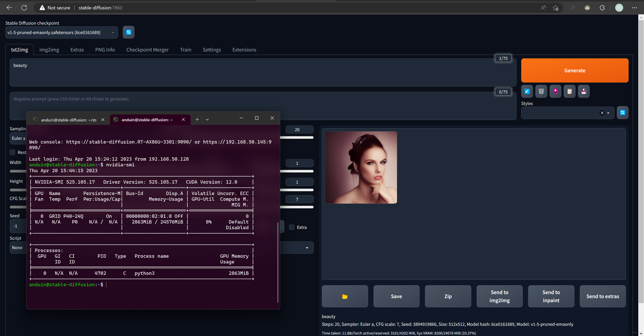Image resolution: width=644 pixels, height=336 pixels.
Task: Click Send to extras button
Action: click(x=602, y=296)
